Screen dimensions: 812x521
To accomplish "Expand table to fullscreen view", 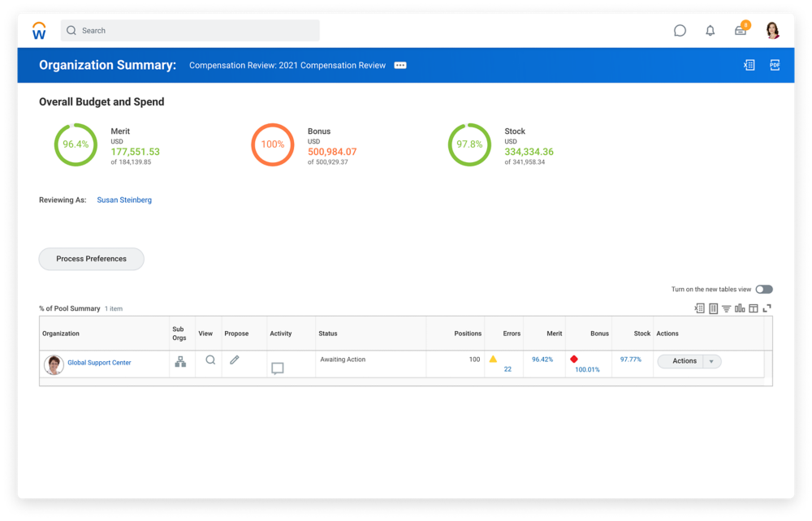I will 767,308.
